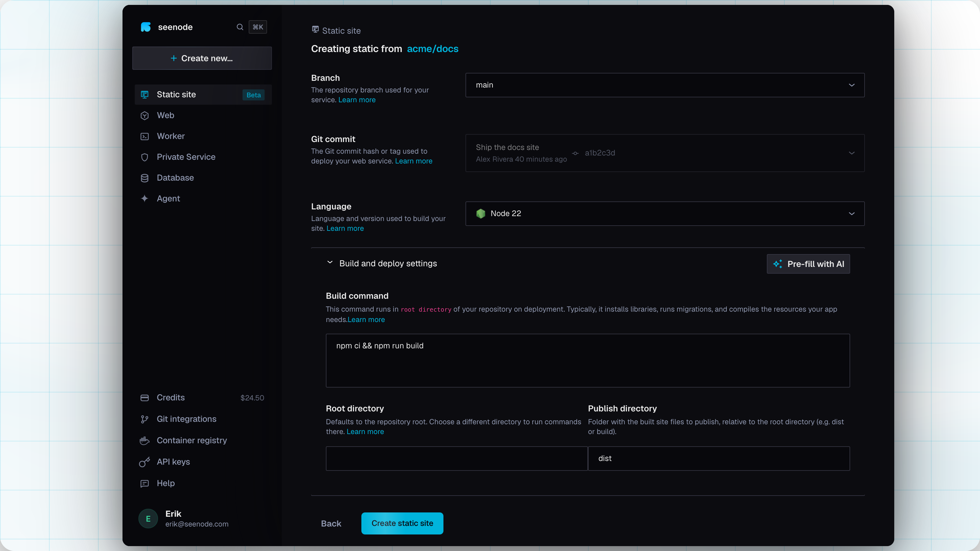Viewport: 980px width, 551px height.
Task: Select Web in sidebar
Action: [203, 116]
